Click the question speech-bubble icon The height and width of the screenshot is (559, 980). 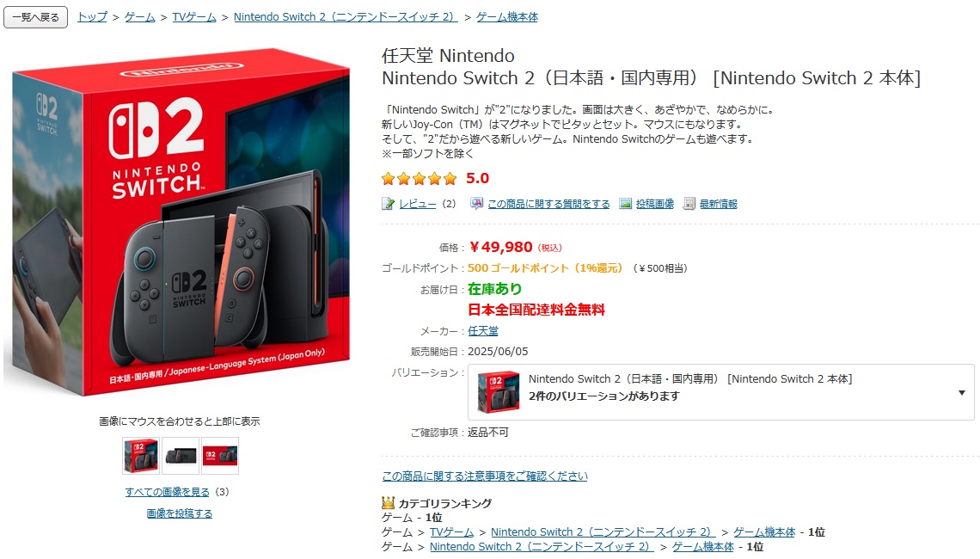click(x=477, y=204)
